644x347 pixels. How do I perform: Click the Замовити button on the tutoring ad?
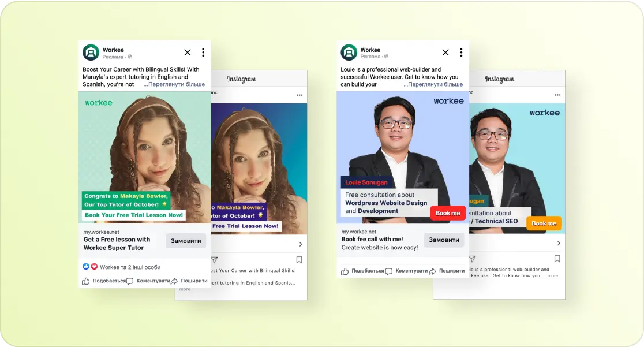point(186,241)
